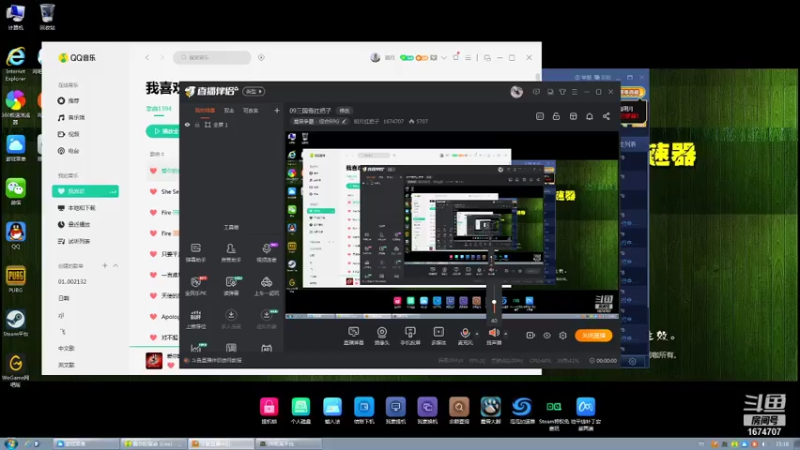Click the notification bell icon in streaming app
800x450 pixels.
pyautogui.click(x=589, y=116)
